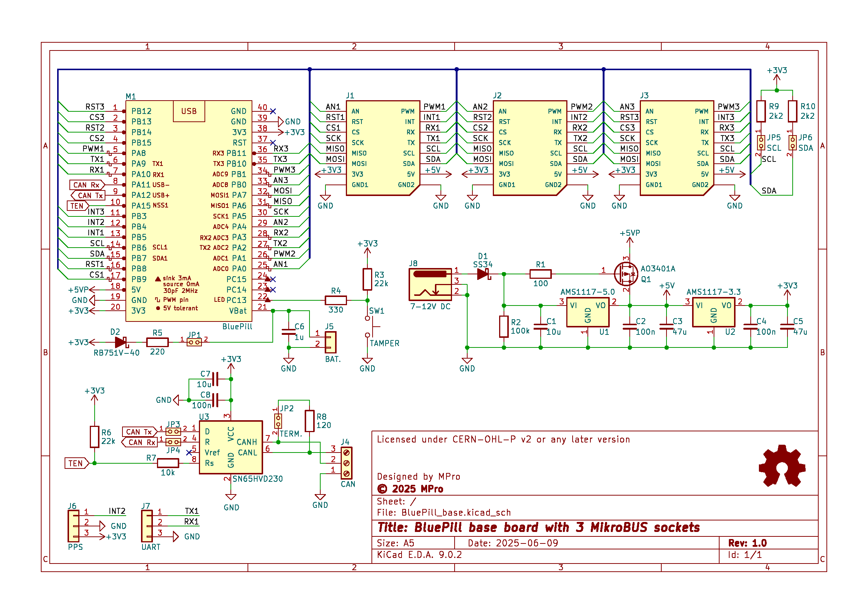The width and height of the screenshot is (868, 614).
Task: Select the R10 2k2 pull-up resistor
Action: [792, 111]
